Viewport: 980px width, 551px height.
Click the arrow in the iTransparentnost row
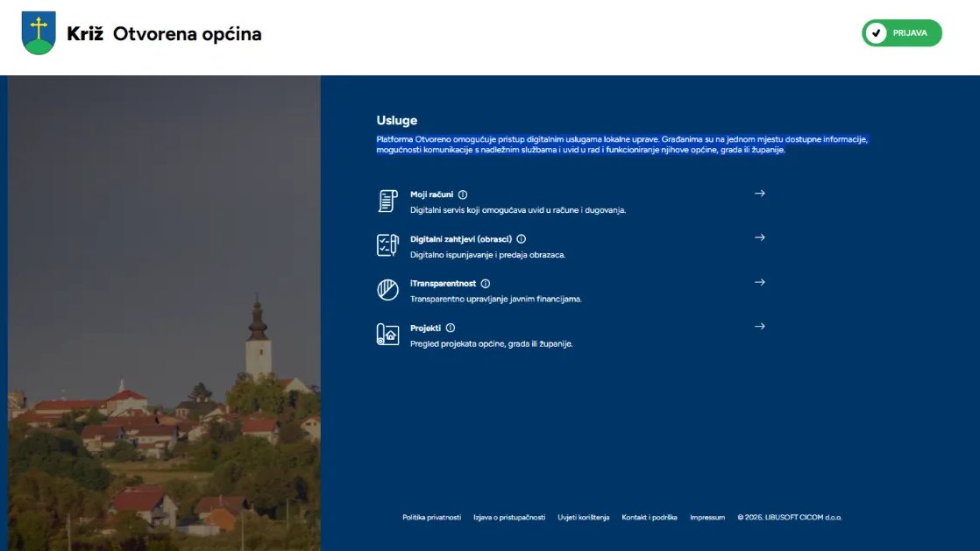click(760, 282)
